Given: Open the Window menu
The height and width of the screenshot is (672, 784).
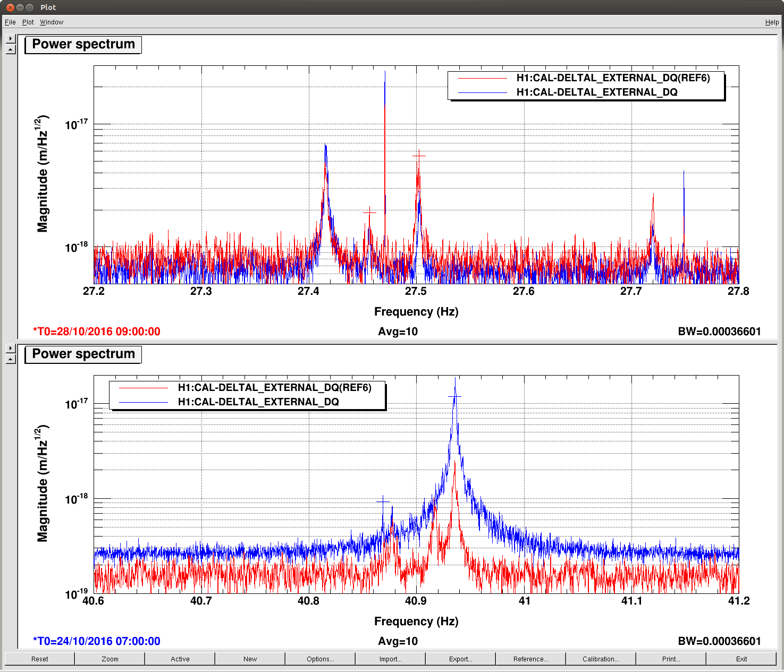Looking at the screenshot, I should pyautogui.click(x=52, y=22).
